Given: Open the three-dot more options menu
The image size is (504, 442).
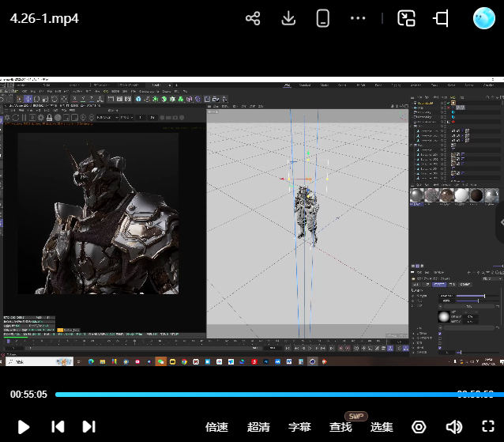Looking at the screenshot, I should 358,18.
